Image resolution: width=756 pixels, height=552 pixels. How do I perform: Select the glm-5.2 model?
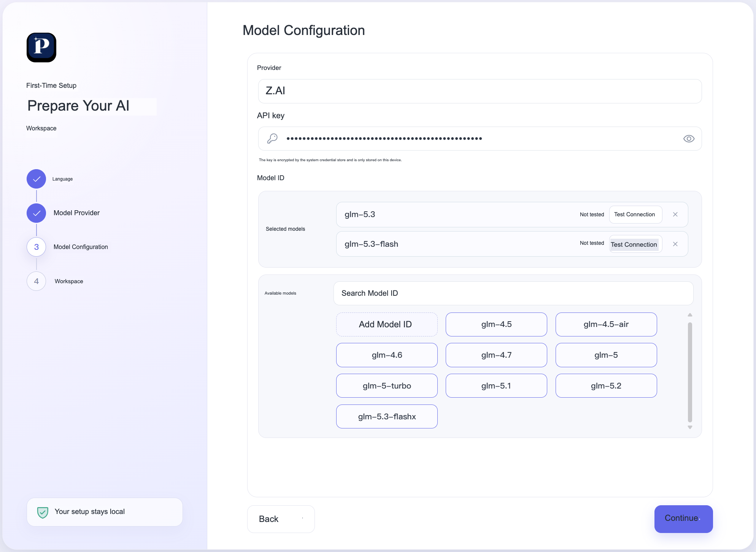(x=606, y=386)
